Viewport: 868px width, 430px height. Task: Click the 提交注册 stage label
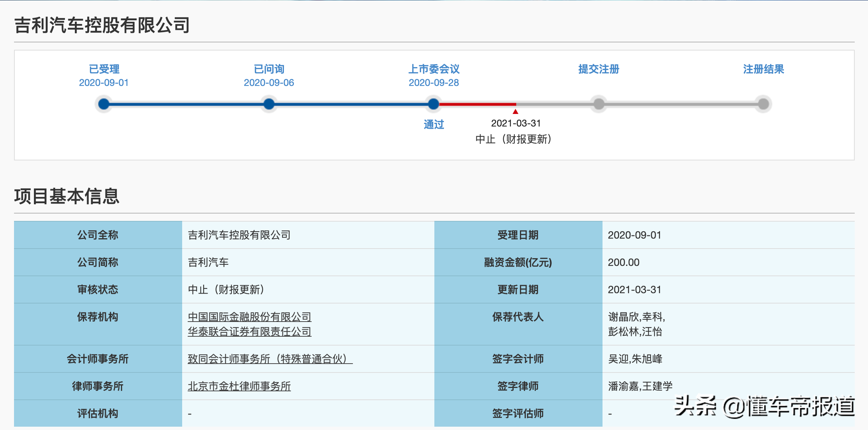[599, 69]
